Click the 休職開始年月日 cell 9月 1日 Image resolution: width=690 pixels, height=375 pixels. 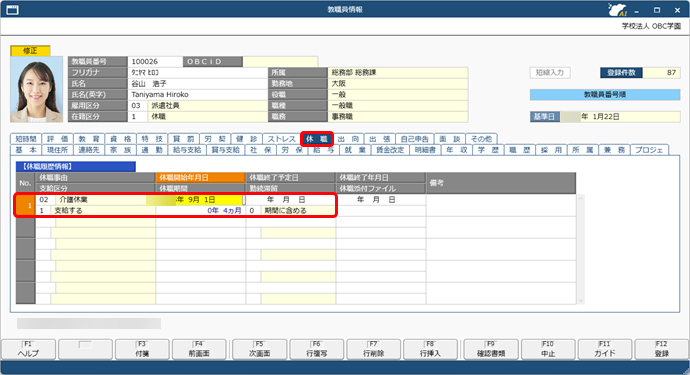click(201, 199)
